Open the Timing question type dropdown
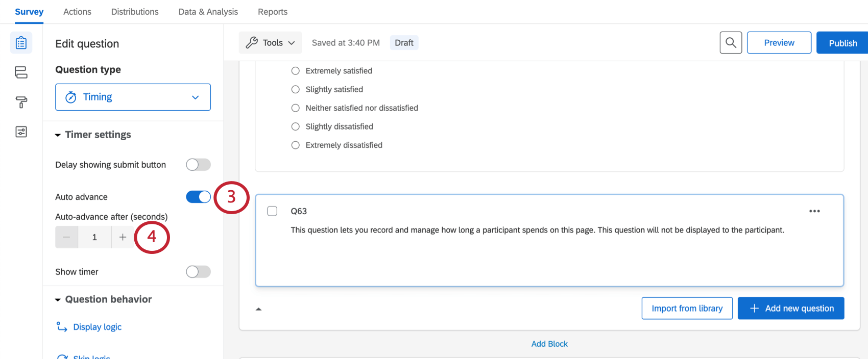Screen dimensions: 868x359 tap(133, 97)
